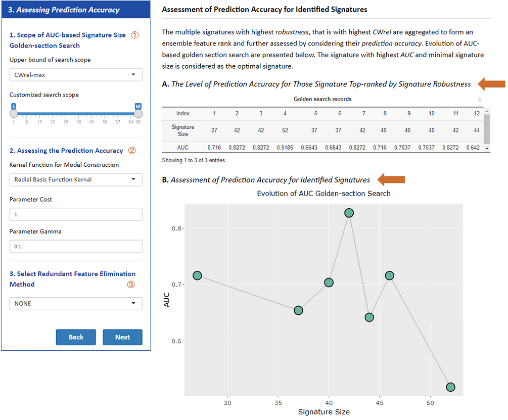The image size is (508, 420).
Task: Click the highest AUC point on the chart
Action: point(349,213)
